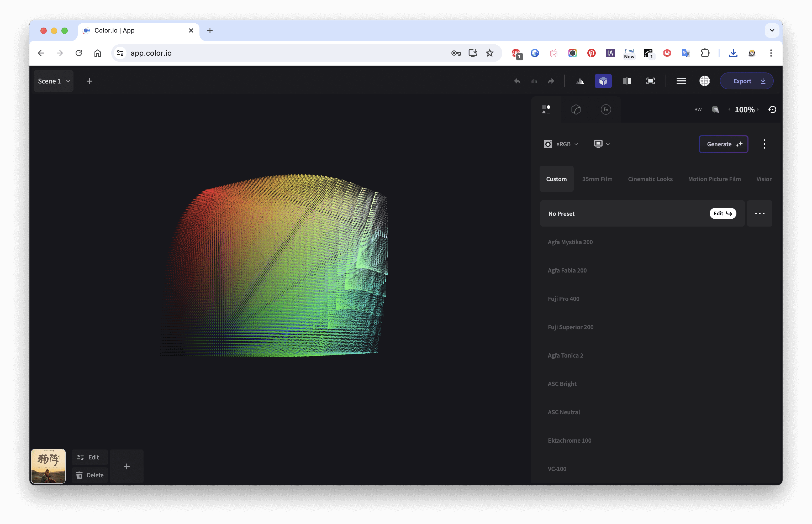Open the fx effects panel

606,109
